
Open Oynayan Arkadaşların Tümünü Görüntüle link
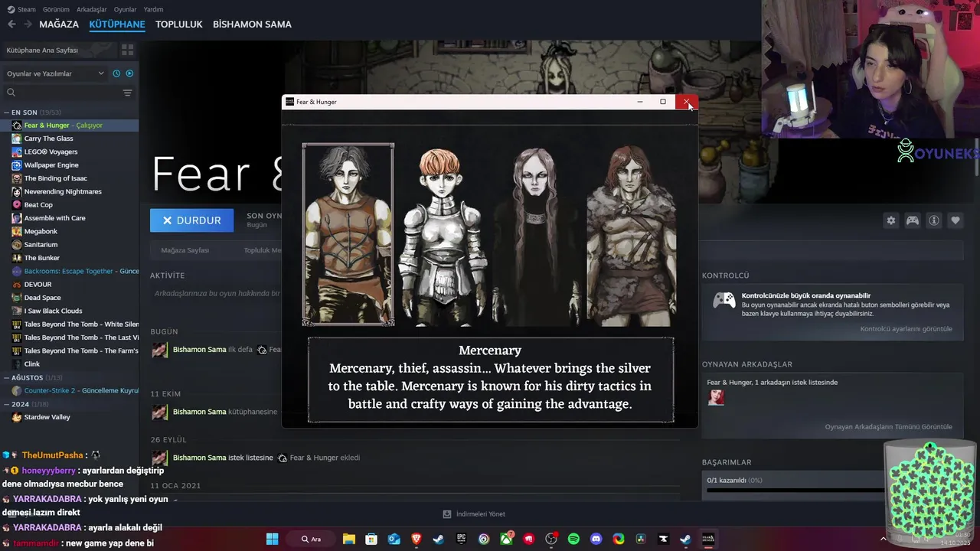888,427
